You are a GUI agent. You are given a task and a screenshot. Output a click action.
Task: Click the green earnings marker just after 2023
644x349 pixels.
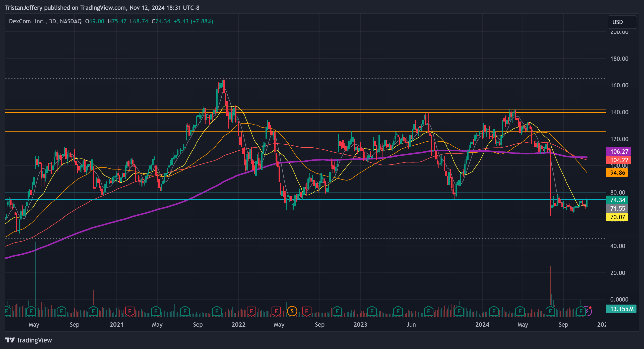pyautogui.click(x=372, y=311)
